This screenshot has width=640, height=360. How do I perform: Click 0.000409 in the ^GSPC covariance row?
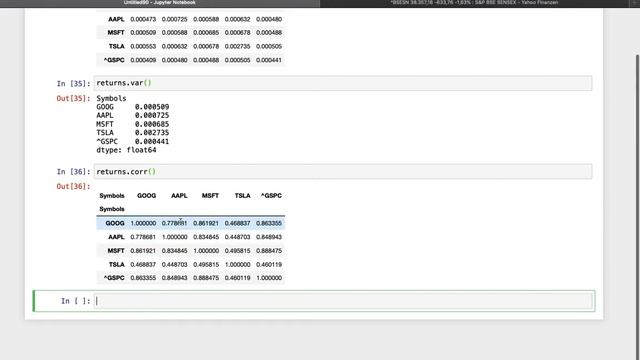point(143,60)
